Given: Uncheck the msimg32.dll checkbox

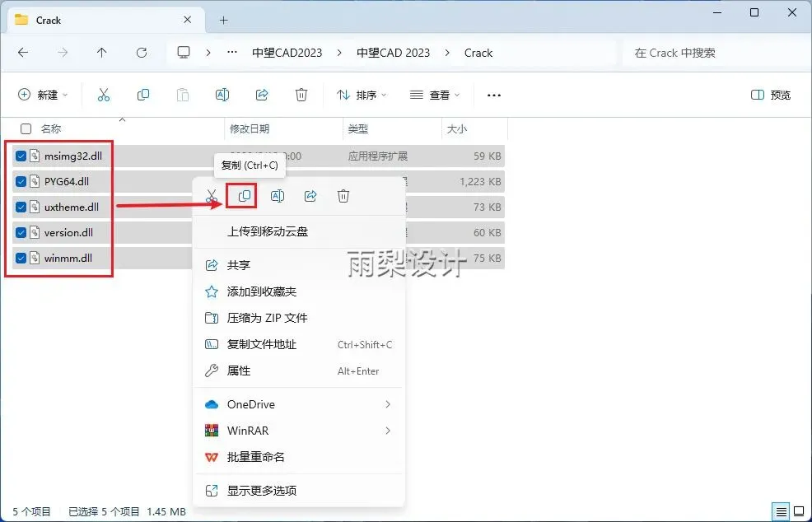Looking at the screenshot, I should (21, 156).
